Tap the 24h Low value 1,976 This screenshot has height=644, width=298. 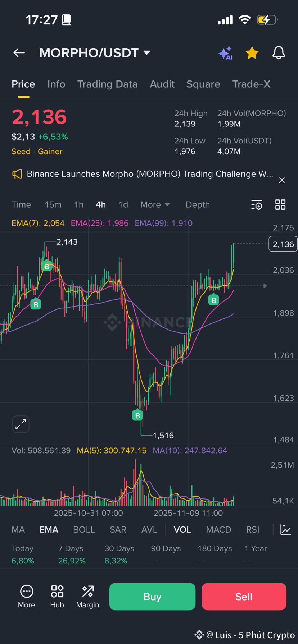[x=185, y=152]
